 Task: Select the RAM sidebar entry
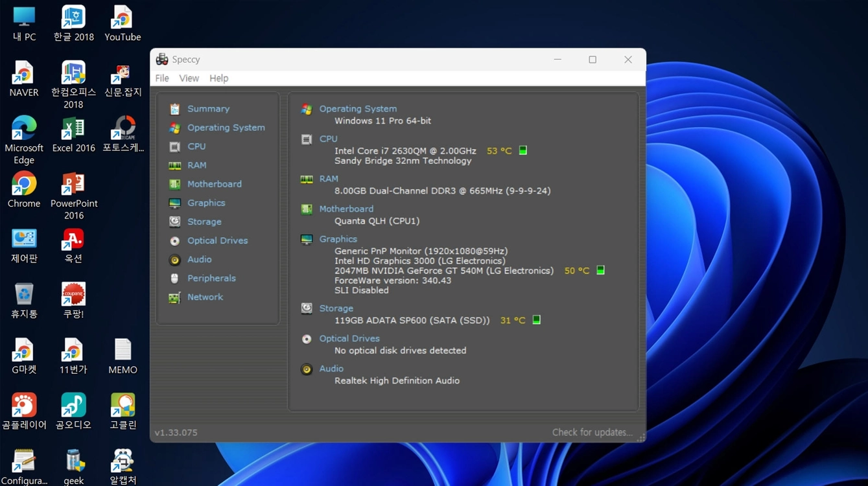point(196,165)
